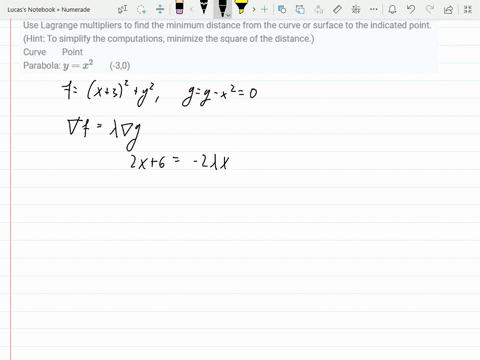Click the Lagrange multipliers problem text
Screen dimensions: 480x360
227,25
